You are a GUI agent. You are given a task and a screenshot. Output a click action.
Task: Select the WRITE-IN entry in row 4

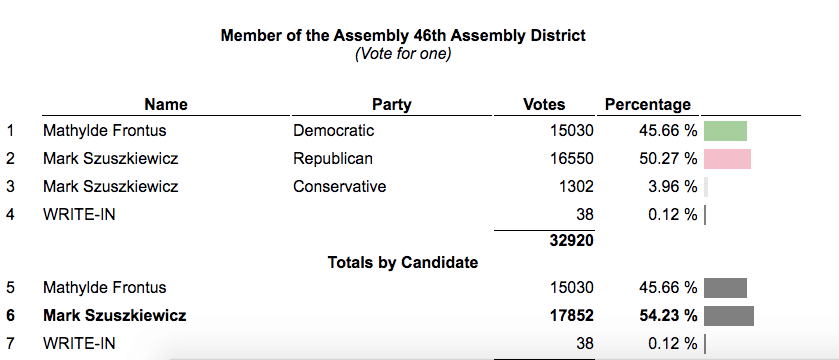(x=79, y=215)
